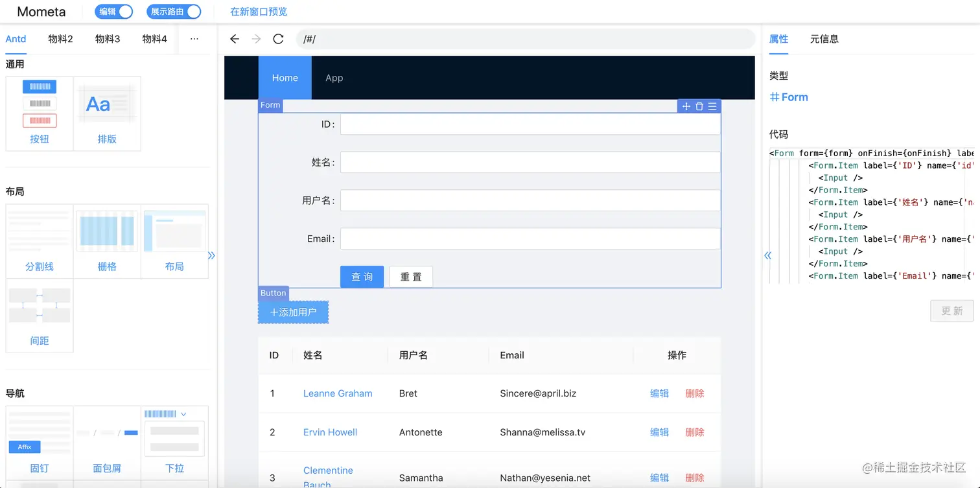Image resolution: width=980 pixels, height=488 pixels.
Task: Reload the preview page
Action: point(278,39)
